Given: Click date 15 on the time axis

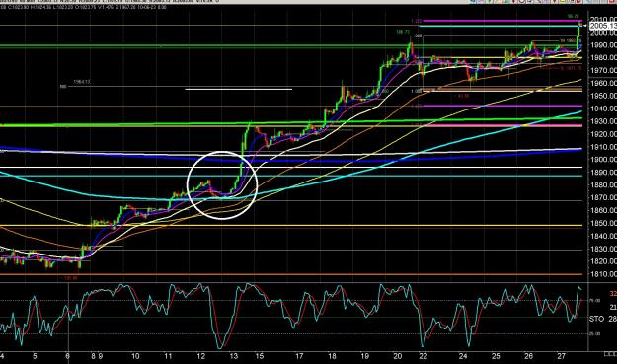Looking at the screenshot, I should coord(260,356).
